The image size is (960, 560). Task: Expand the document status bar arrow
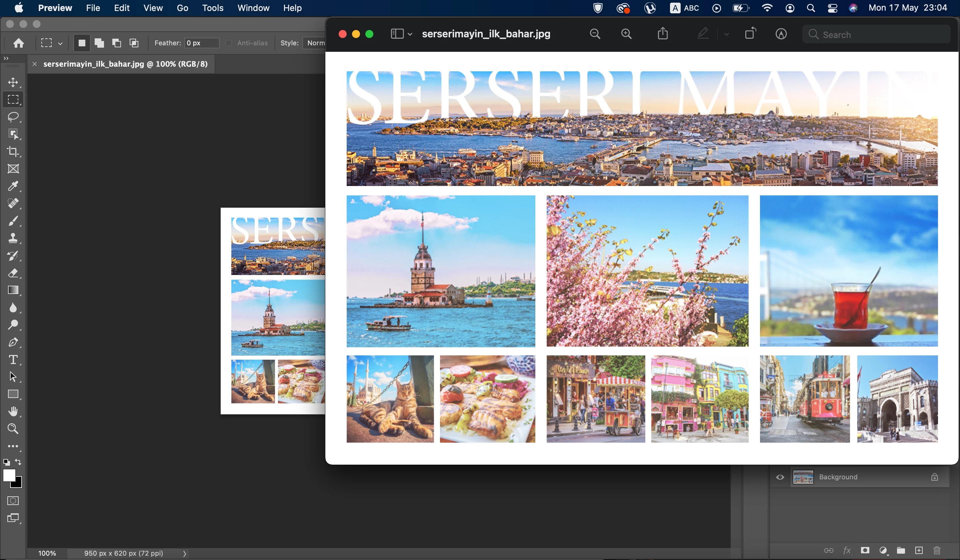point(185,554)
